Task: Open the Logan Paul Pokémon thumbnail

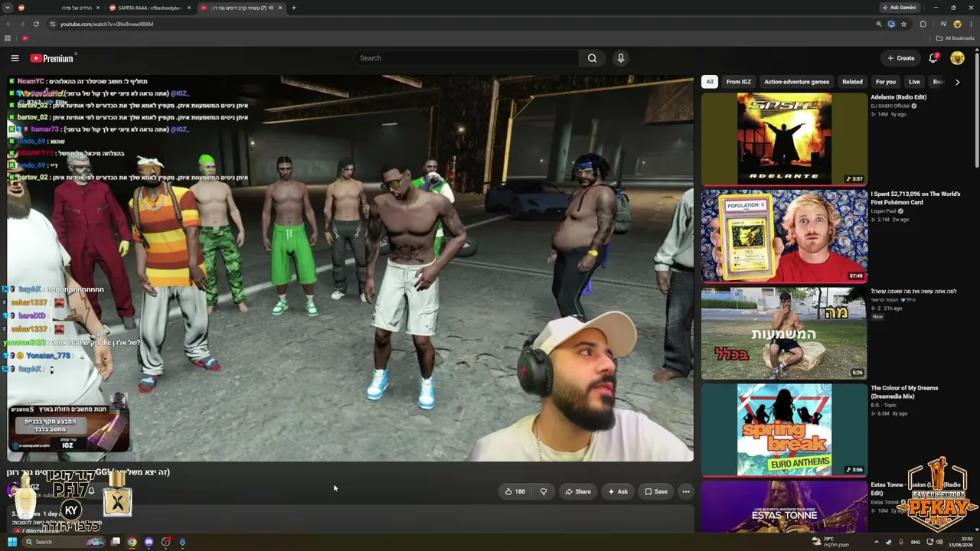Action: 784,236
